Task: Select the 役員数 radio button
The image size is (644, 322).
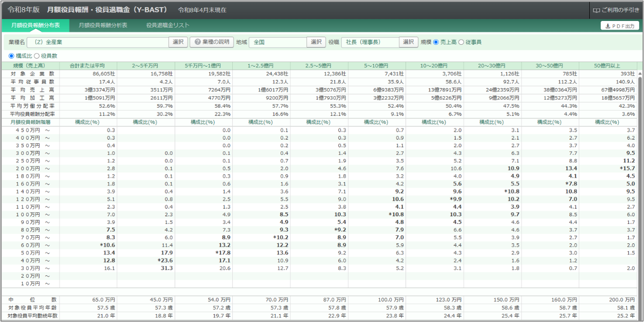Action: (x=37, y=56)
